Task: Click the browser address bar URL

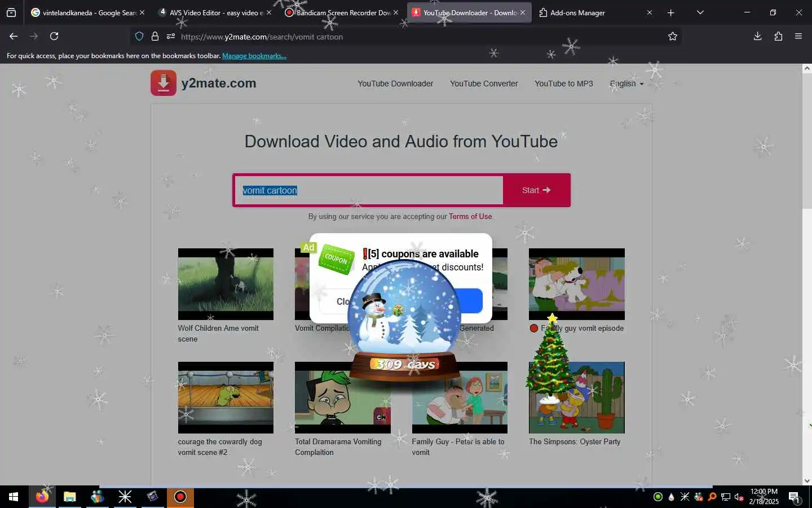Action: click(262, 37)
